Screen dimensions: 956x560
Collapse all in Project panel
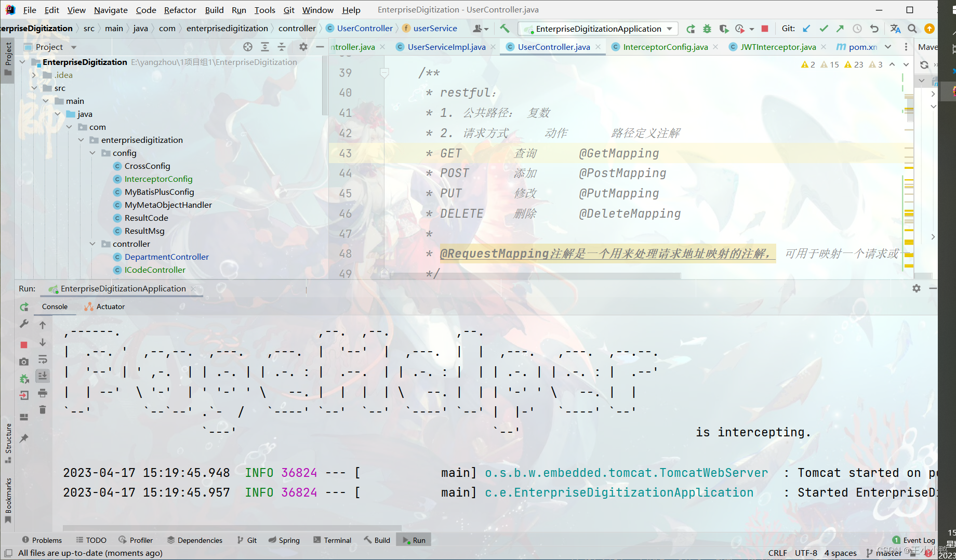(282, 47)
